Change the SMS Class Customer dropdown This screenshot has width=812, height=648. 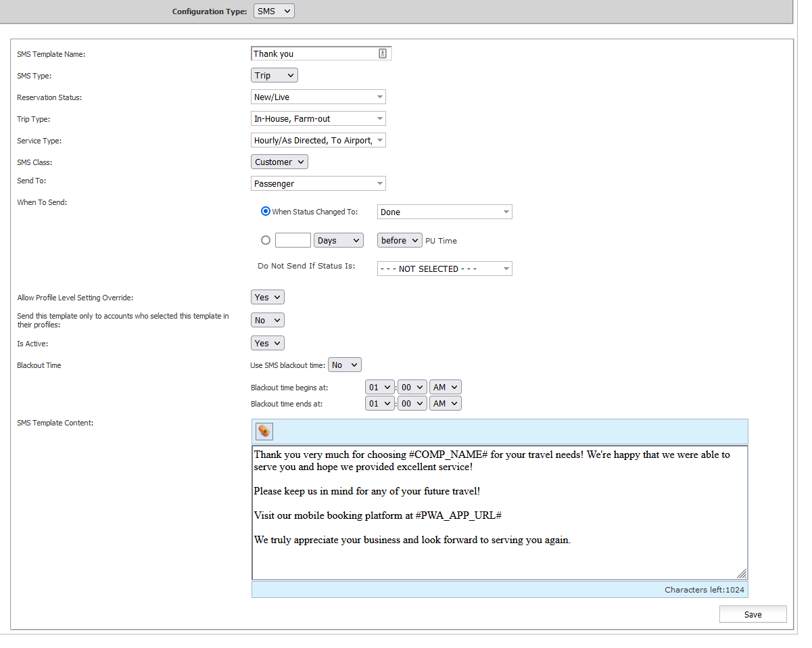click(279, 162)
